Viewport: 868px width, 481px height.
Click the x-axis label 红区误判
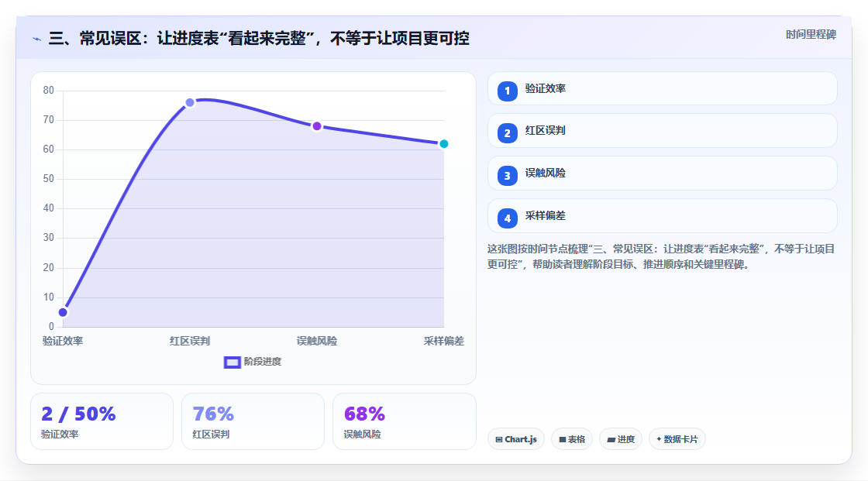tap(190, 341)
